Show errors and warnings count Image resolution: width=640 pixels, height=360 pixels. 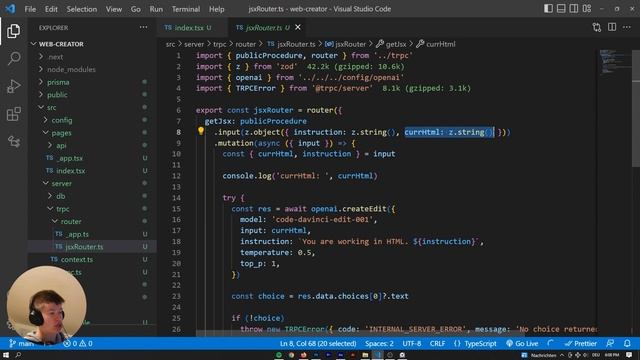78,344
